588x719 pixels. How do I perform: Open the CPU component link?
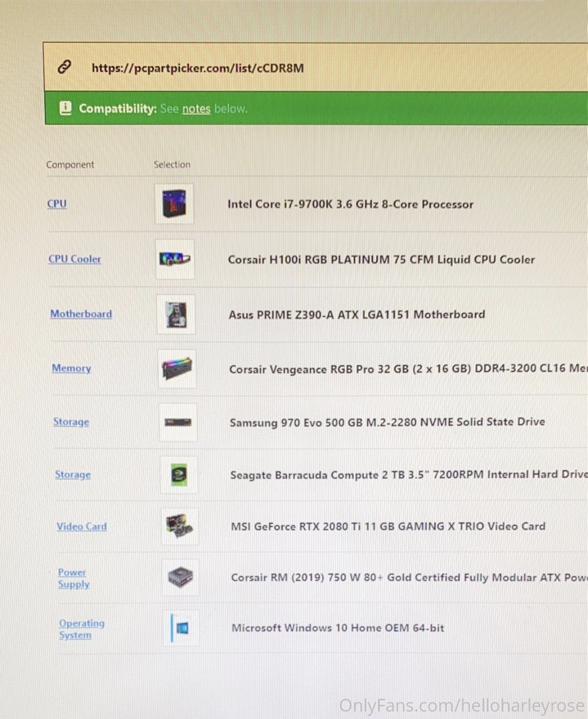pos(57,204)
